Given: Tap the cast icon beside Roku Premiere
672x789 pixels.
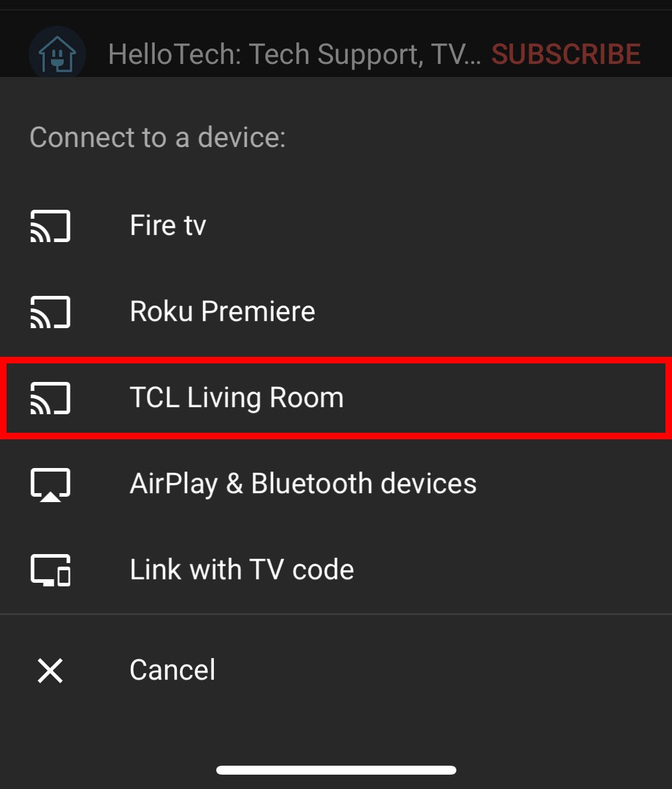Looking at the screenshot, I should click(x=51, y=312).
